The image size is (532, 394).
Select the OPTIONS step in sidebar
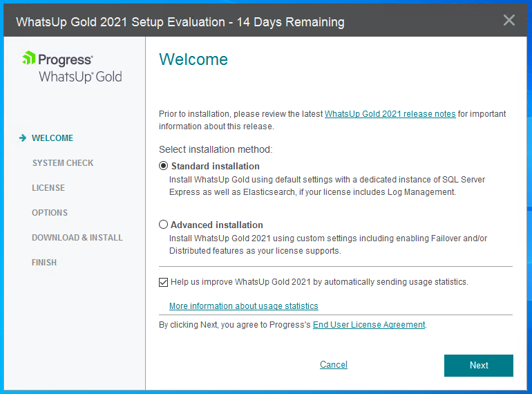pyautogui.click(x=50, y=212)
